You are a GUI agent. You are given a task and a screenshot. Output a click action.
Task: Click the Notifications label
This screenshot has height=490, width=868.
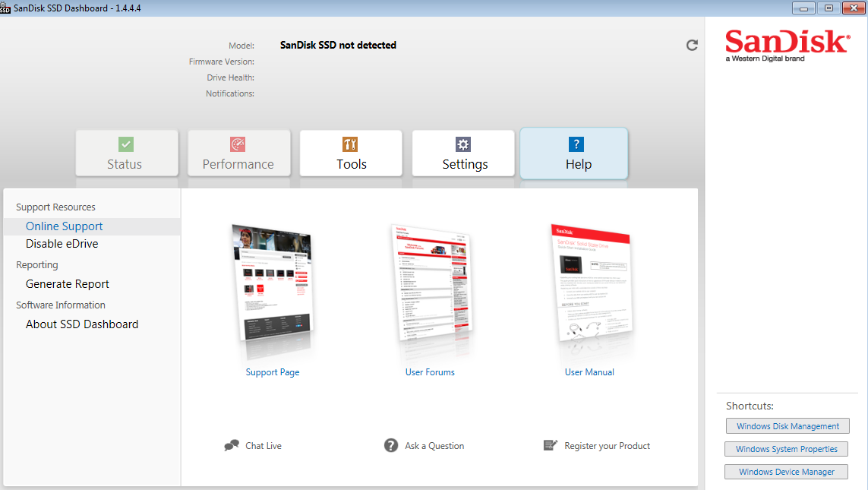click(230, 93)
